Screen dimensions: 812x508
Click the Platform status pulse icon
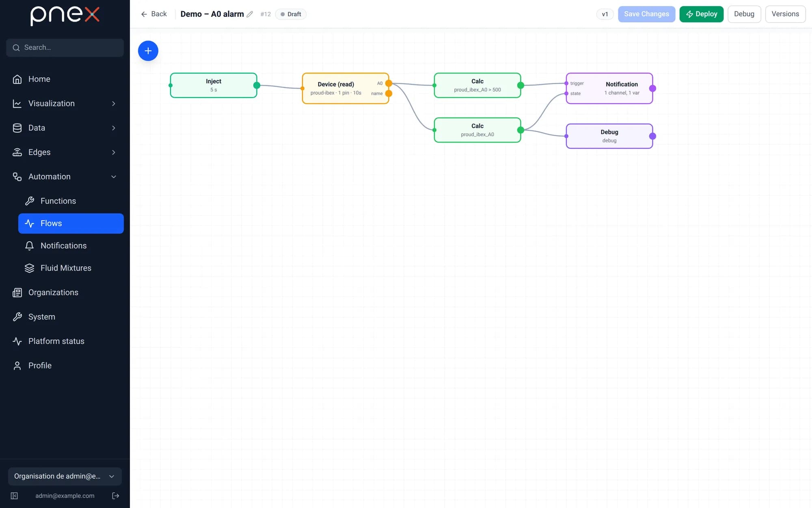(17, 341)
